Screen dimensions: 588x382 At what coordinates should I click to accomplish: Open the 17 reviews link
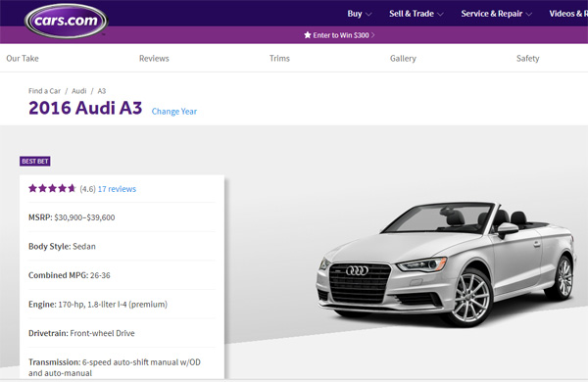pyautogui.click(x=117, y=189)
